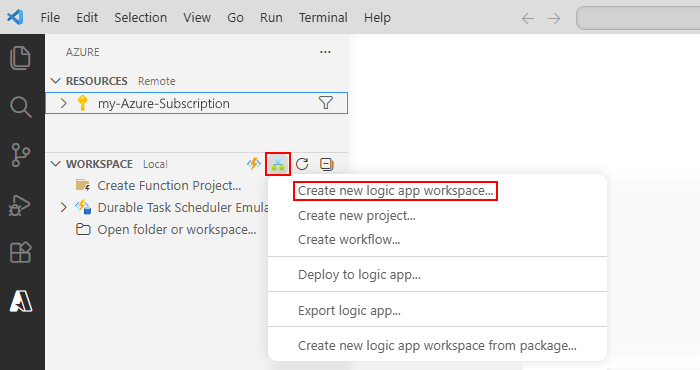Click the Azure Logic Apps icon
Image resolution: width=700 pixels, height=370 pixels.
278,164
